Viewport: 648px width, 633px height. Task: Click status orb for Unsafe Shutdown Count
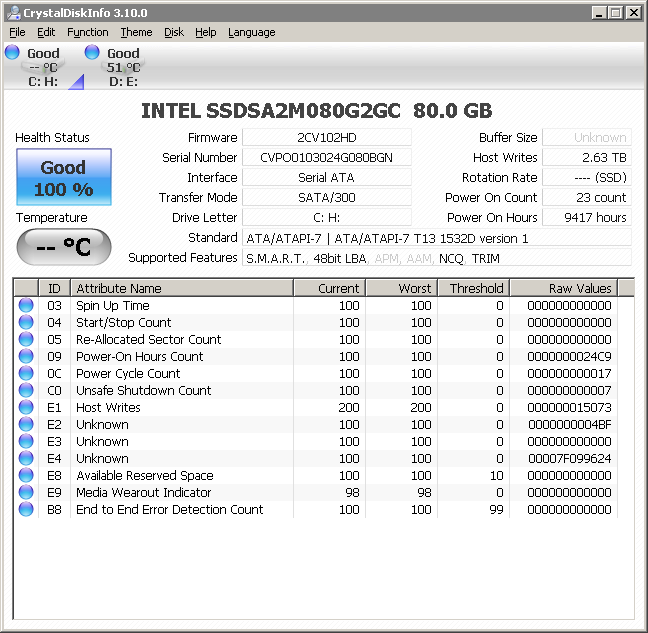coord(26,391)
